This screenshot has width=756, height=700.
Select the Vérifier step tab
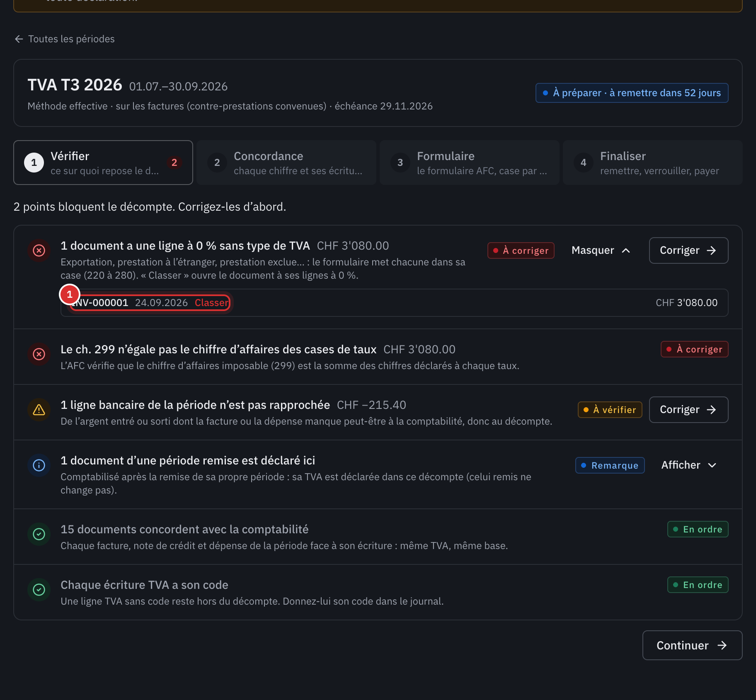point(103,163)
